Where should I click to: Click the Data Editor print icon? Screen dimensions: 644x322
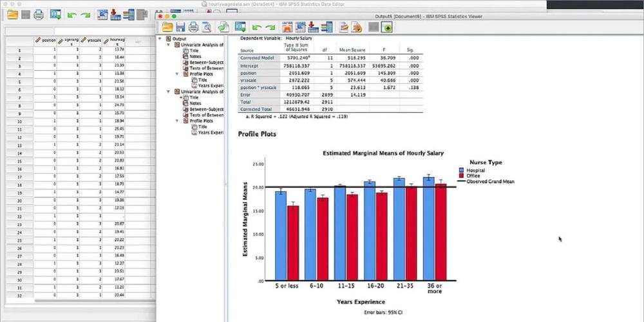pos(39,15)
